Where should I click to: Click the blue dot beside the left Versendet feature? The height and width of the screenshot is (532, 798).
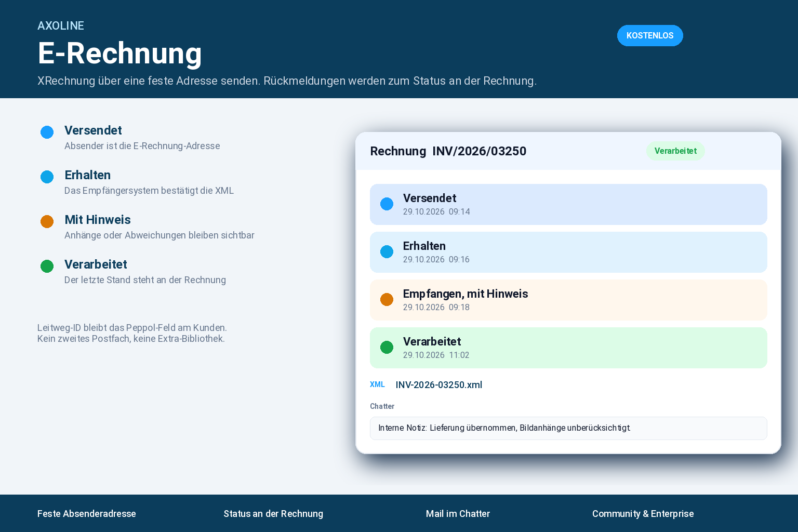(x=47, y=132)
